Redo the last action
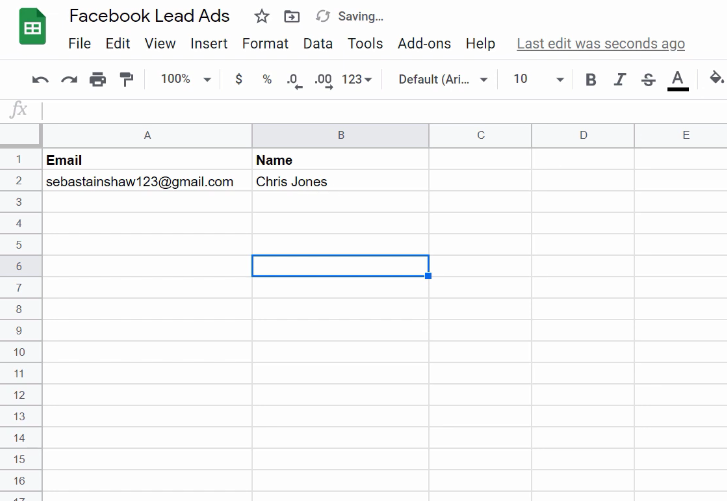 [x=69, y=80]
